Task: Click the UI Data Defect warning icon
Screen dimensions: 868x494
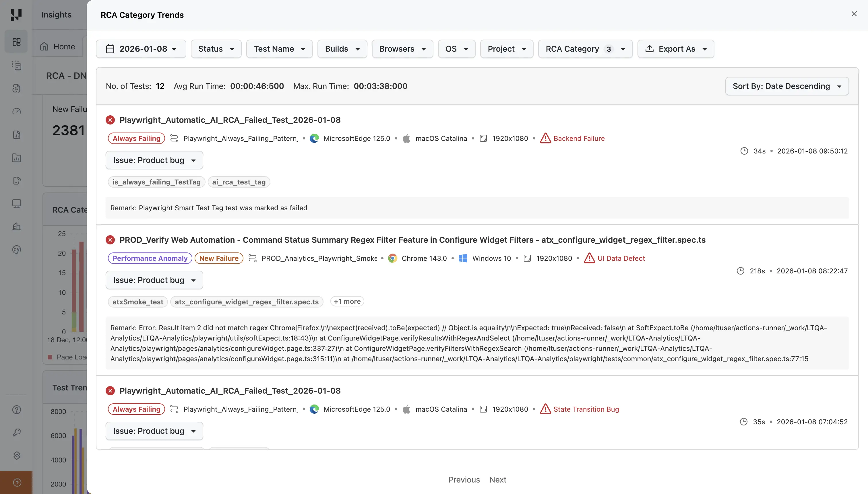Action: point(589,258)
